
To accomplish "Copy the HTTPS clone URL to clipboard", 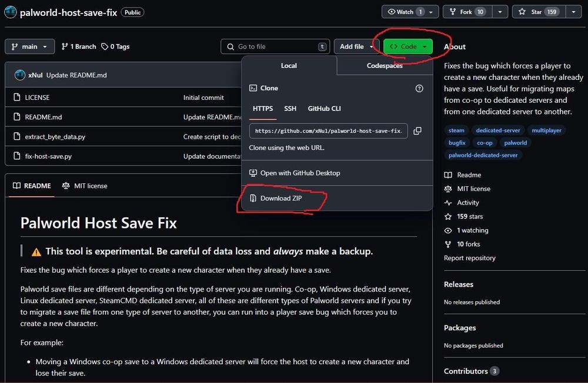I will coord(417,131).
